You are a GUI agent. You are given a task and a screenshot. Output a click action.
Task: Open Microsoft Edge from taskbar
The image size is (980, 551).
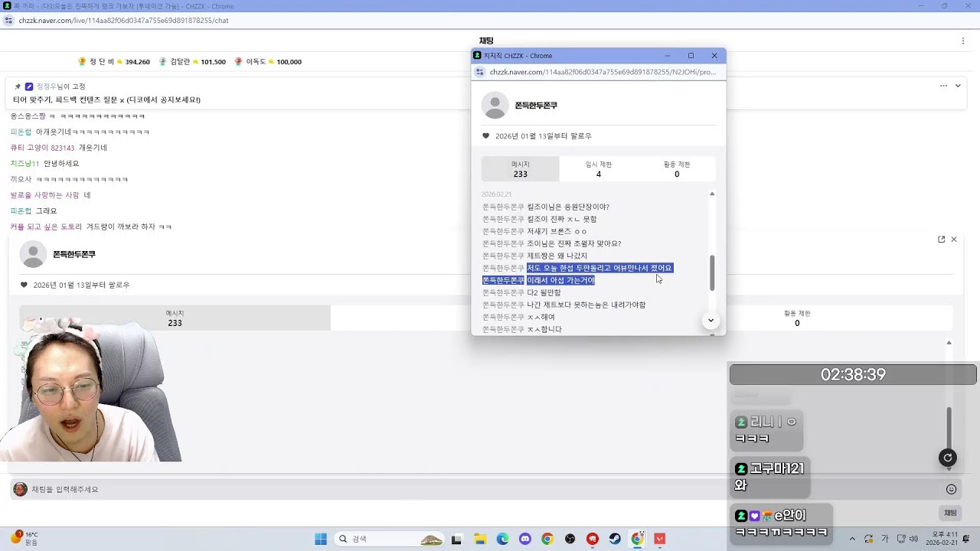coord(502,539)
